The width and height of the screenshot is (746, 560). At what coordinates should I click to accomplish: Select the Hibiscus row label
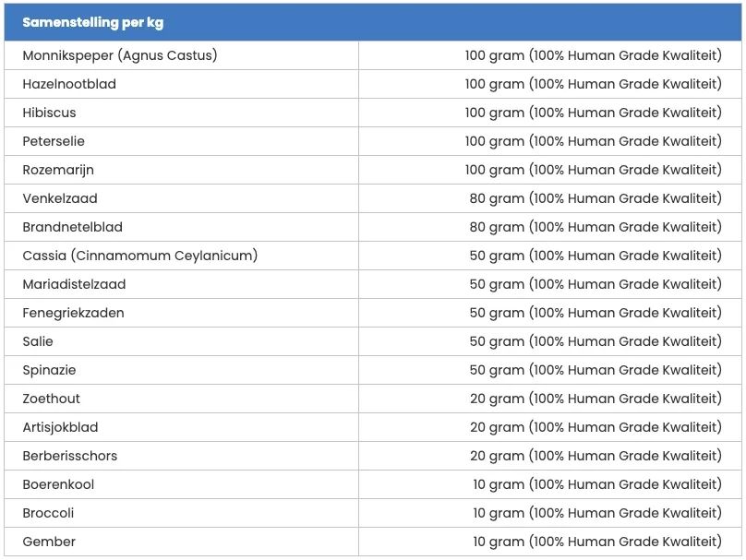click(50, 113)
